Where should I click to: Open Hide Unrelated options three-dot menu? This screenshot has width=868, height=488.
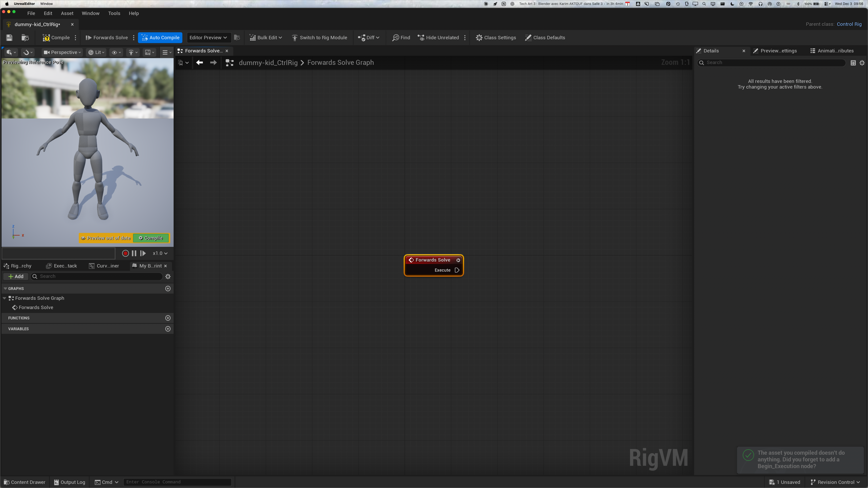tap(465, 38)
